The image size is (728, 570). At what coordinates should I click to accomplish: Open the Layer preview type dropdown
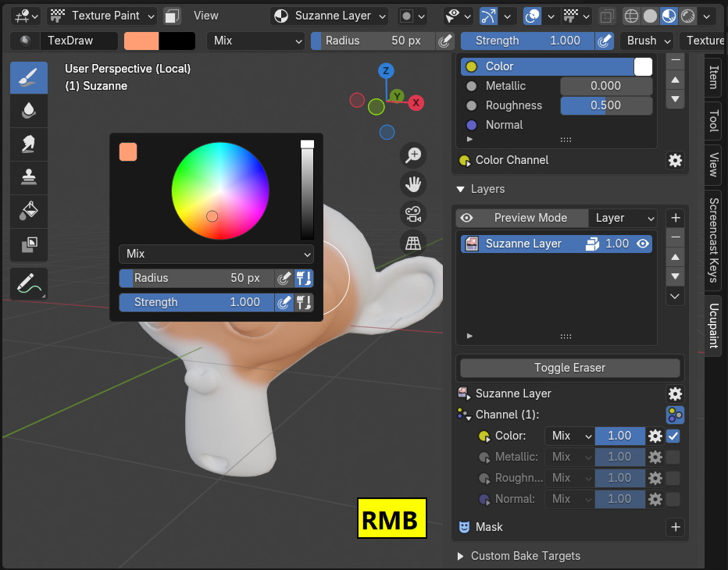[624, 218]
